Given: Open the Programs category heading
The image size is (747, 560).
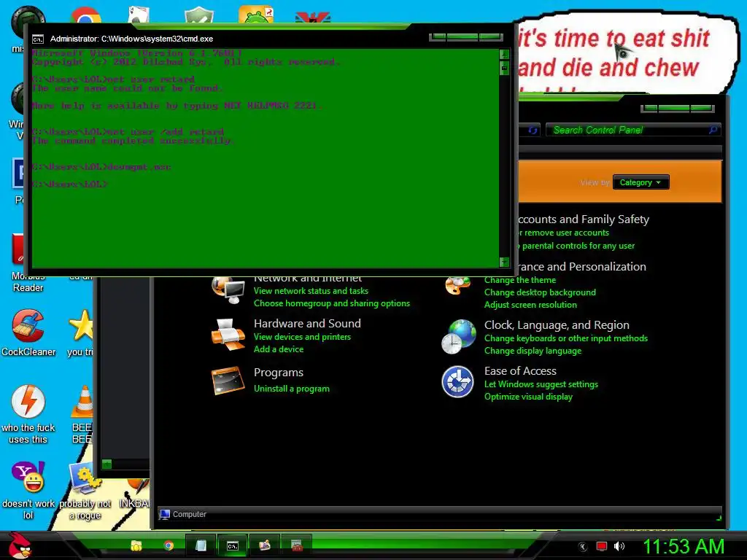Looking at the screenshot, I should click(x=278, y=373).
